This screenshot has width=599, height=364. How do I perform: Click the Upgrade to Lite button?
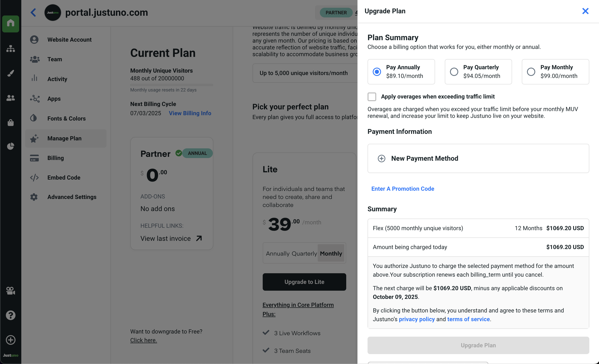coord(304,282)
